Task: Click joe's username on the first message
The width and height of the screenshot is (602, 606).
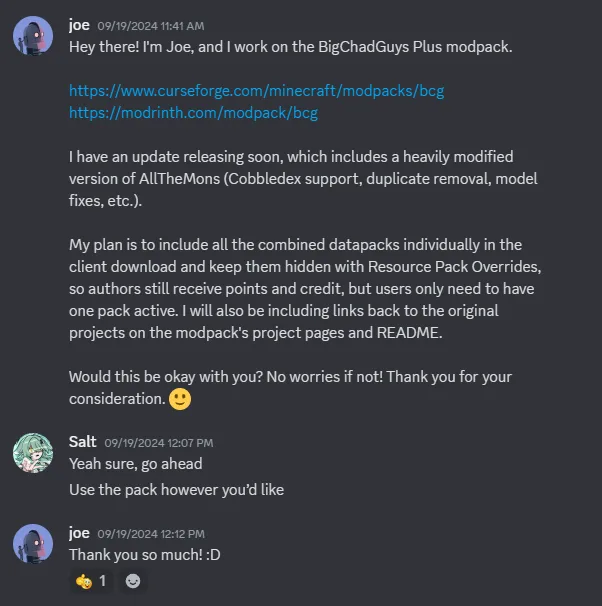Action: (79, 23)
